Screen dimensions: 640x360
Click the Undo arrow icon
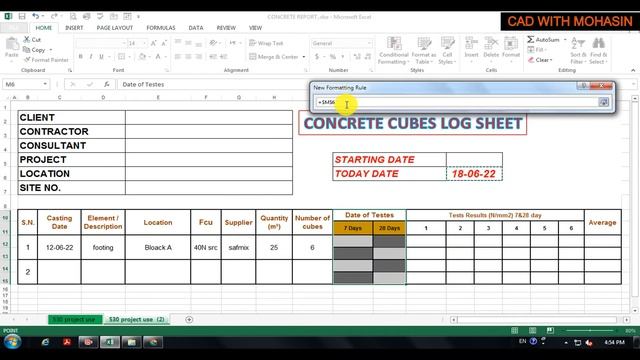tap(36, 16)
